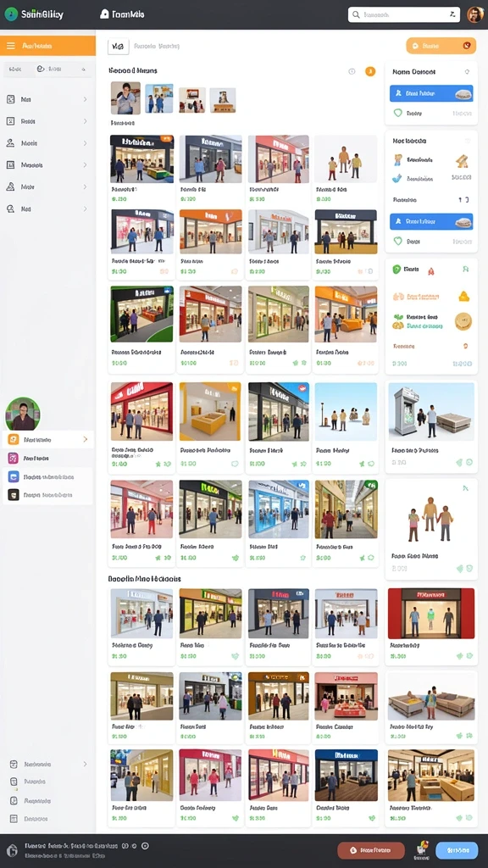Screen dimensions: 488x868
Task: Open the card of three cartoon people holding hands
Action: click(x=431, y=529)
